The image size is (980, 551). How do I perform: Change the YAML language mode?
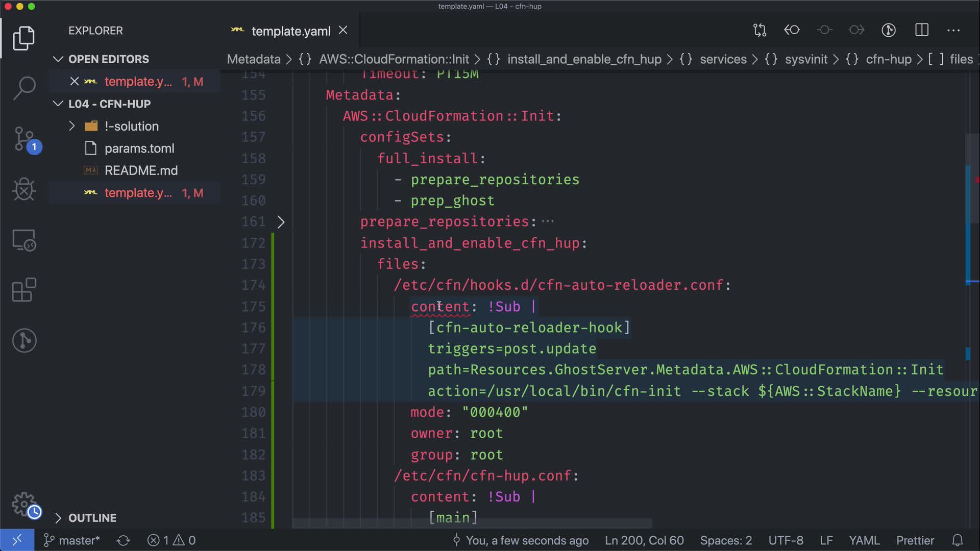point(864,540)
